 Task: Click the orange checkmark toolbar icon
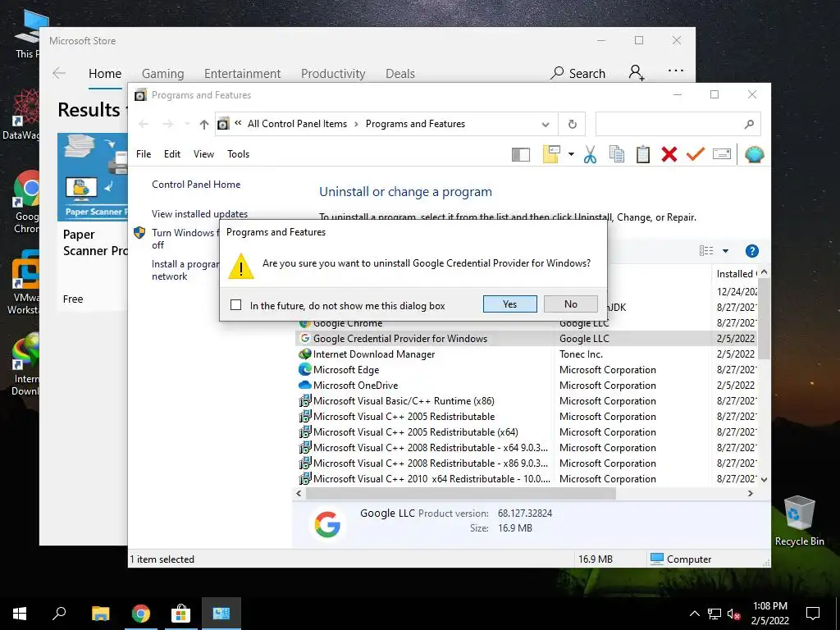point(696,154)
